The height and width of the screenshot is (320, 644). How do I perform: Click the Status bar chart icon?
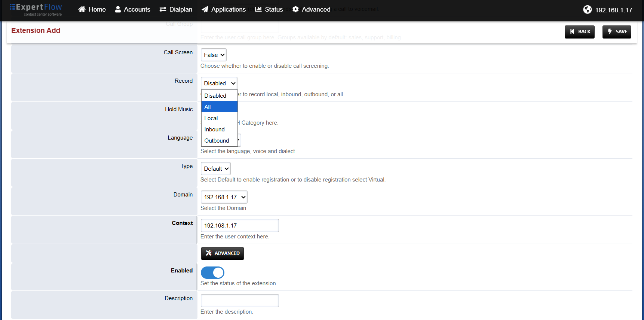(258, 9)
